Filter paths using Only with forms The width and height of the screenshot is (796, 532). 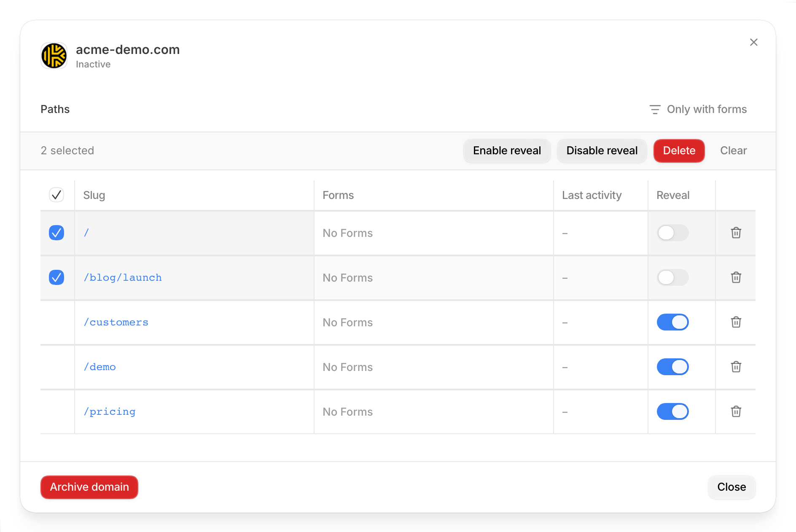698,109
